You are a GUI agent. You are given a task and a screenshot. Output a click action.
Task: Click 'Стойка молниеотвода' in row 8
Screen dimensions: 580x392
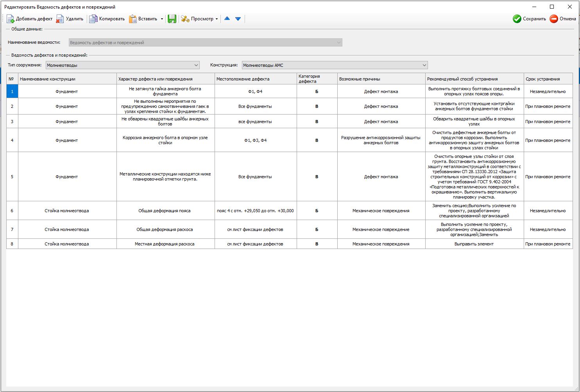click(x=67, y=244)
